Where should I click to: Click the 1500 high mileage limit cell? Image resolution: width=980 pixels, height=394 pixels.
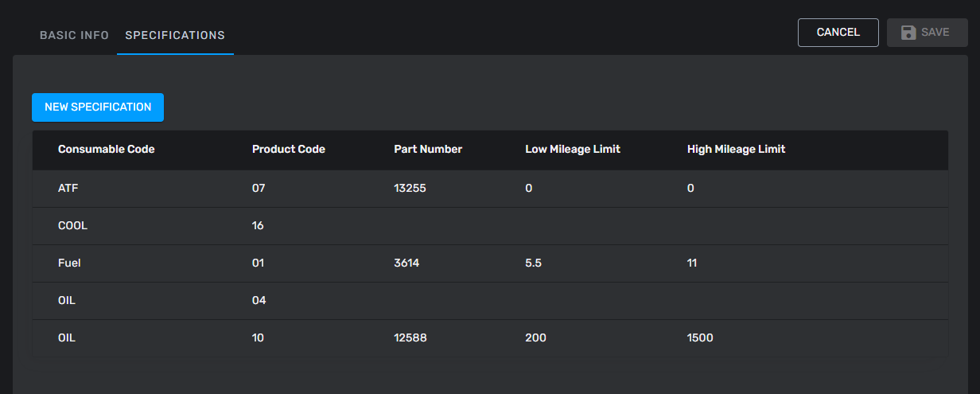click(700, 338)
